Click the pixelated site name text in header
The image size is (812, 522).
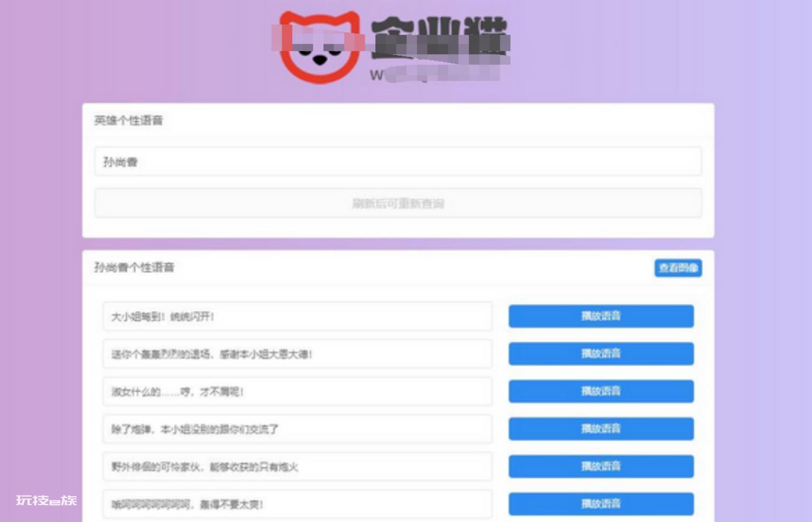click(x=440, y=38)
